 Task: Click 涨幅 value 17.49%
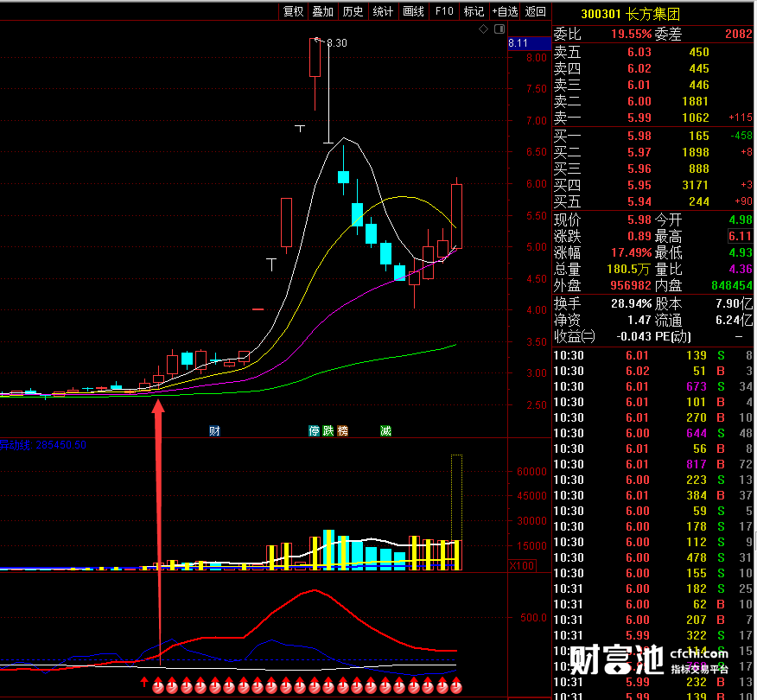(x=632, y=252)
